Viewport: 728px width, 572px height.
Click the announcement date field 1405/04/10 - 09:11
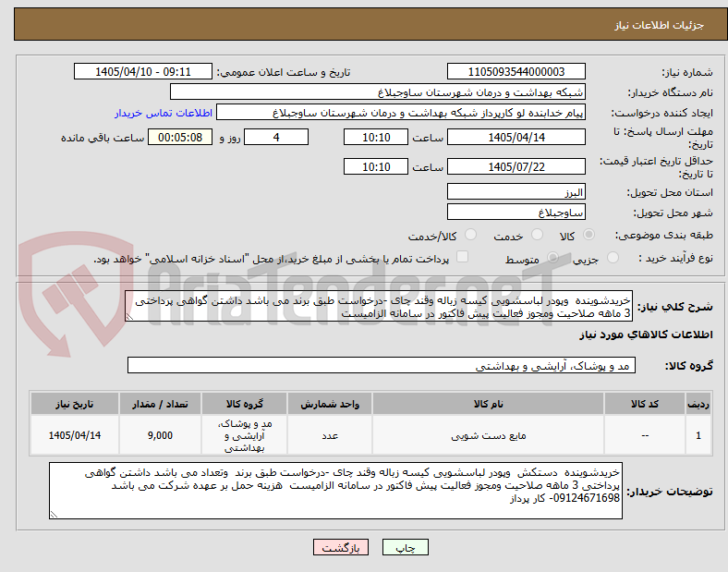point(143,71)
